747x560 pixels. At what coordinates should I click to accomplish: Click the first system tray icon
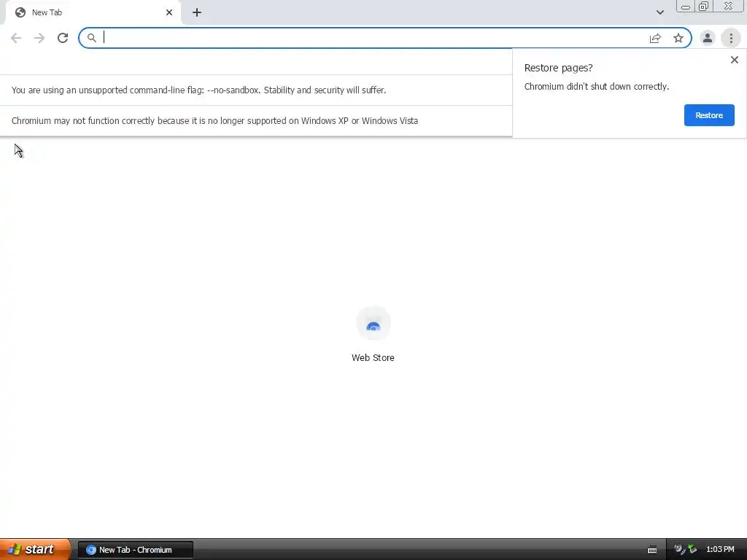679,550
